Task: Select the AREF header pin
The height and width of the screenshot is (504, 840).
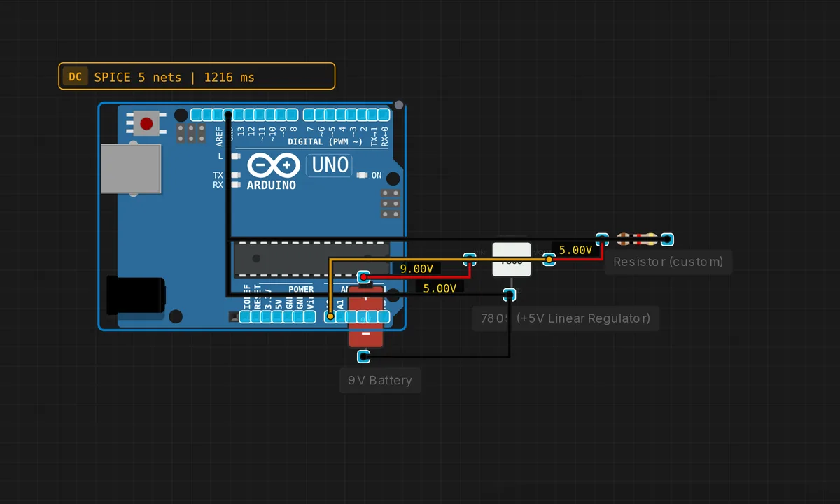Action: click(217, 115)
